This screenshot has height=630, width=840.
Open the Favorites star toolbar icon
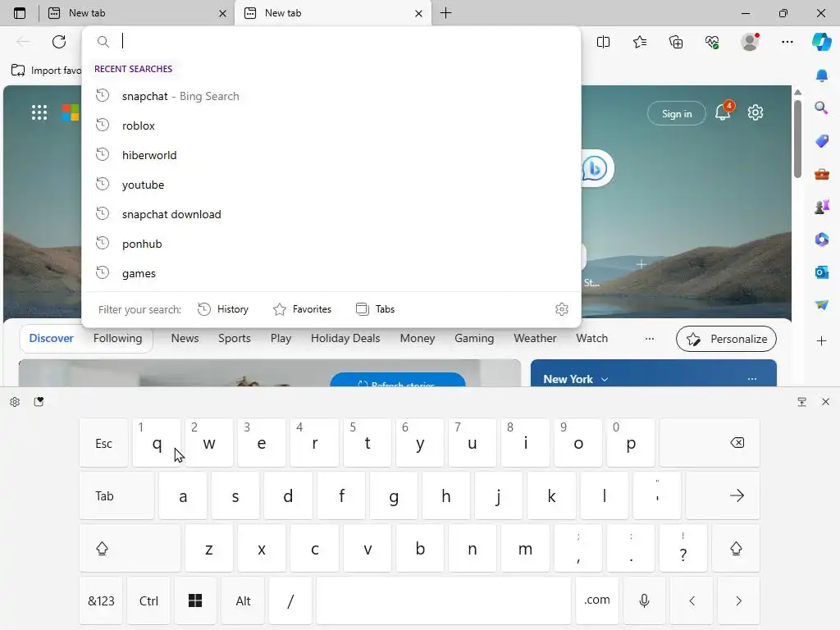[x=640, y=42]
